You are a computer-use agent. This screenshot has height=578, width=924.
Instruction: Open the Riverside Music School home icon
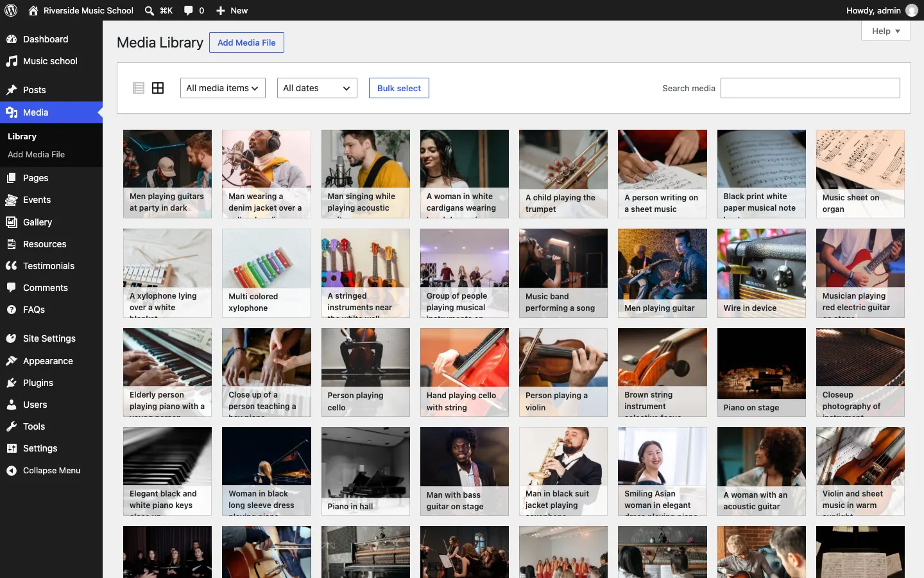point(33,10)
